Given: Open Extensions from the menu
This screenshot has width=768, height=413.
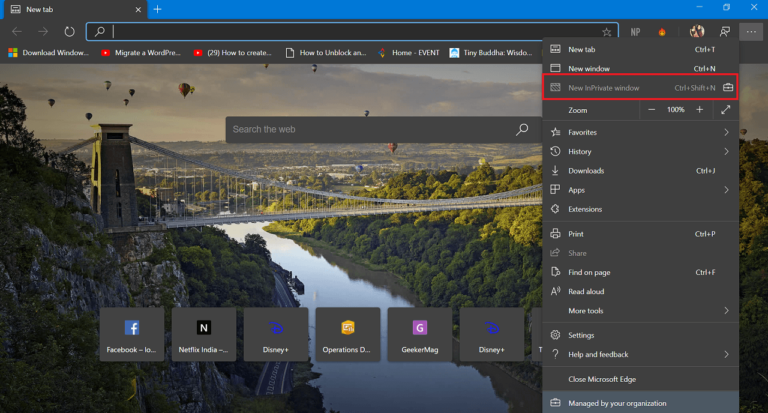Looking at the screenshot, I should coord(640,209).
